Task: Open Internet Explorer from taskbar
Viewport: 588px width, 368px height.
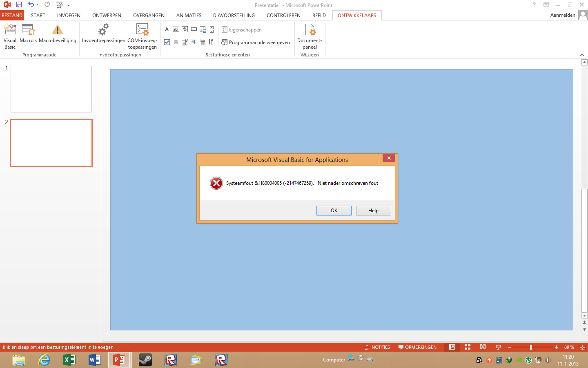Action: [44, 360]
